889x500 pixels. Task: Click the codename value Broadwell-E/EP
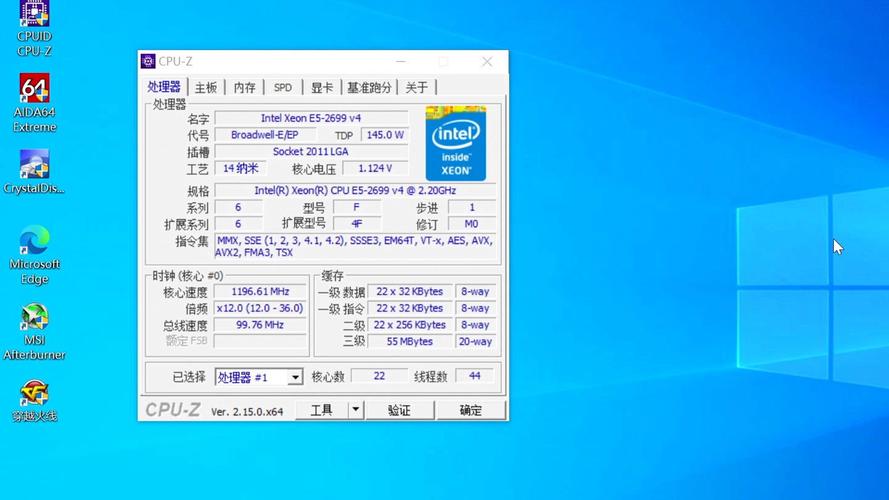265,135
